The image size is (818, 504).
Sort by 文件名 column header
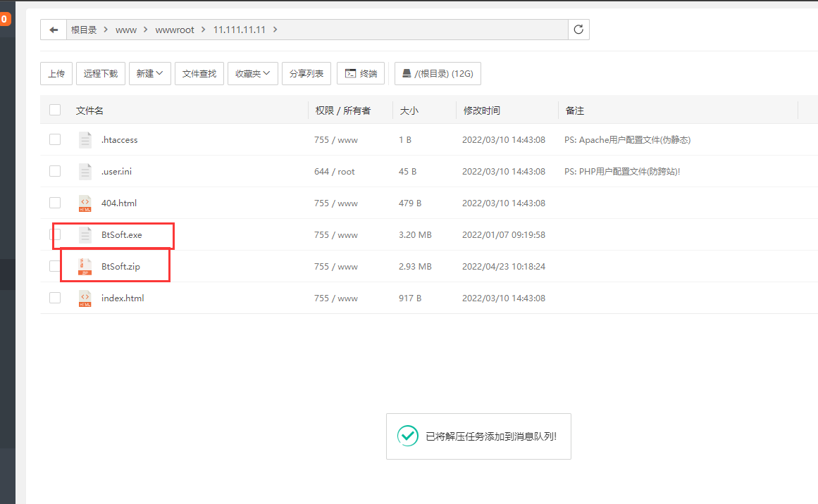tap(89, 111)
